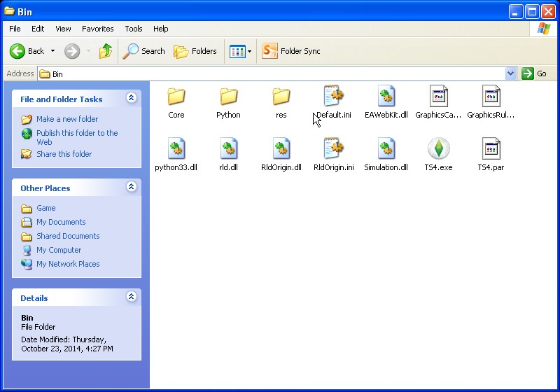Open My Computer link
The height and width of the screenshot is (392, 560).
pyautogui.click(x=59, y=250)
